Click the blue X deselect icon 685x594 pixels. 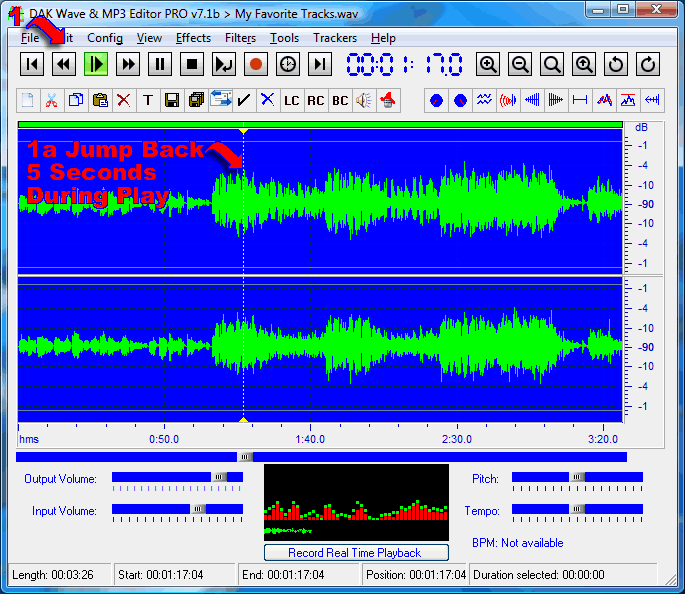pyautogui.click(x=268, y=100)
